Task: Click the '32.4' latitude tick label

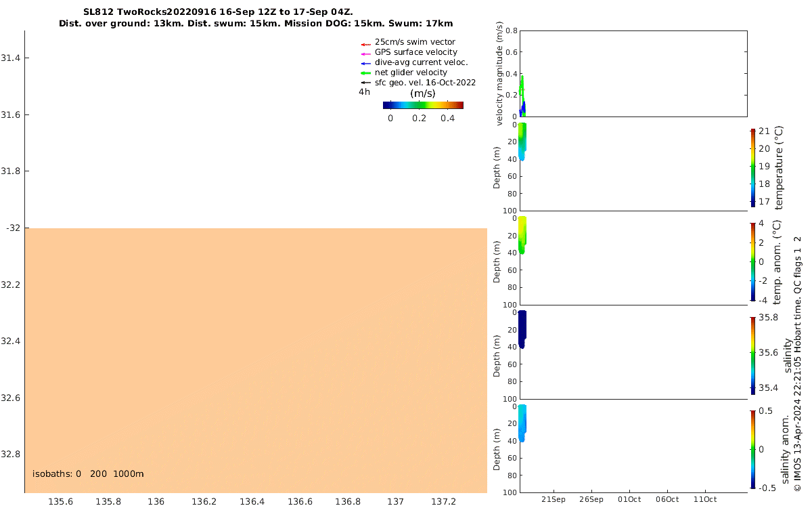Action: click(x=10, y=341)
